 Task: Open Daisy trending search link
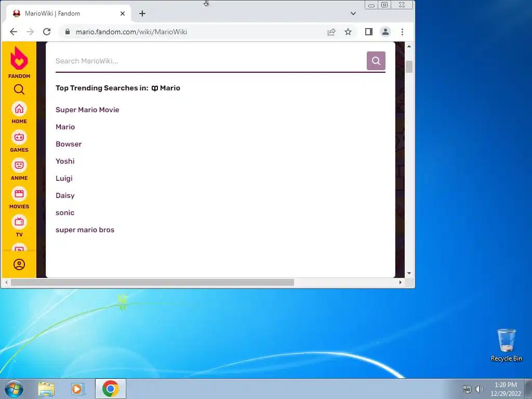(65, 196)
